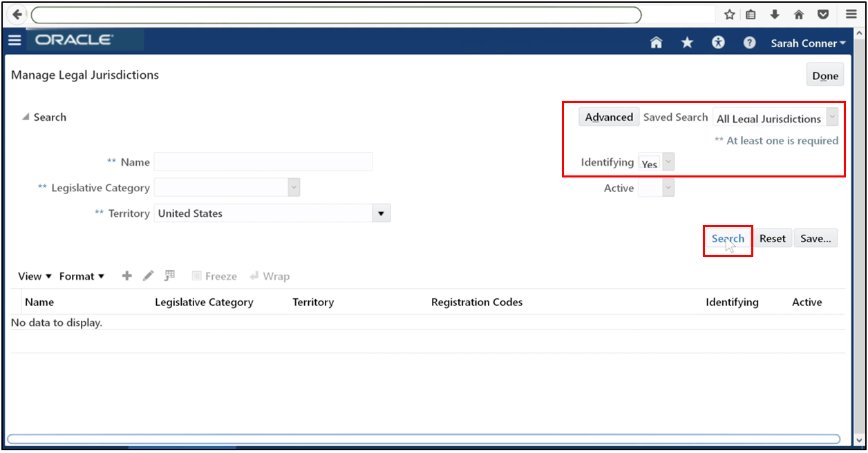Change the Identifying dropdown from Yes
Image resolution: width=868 pixels, height=453 pixels.
(667, 162)
